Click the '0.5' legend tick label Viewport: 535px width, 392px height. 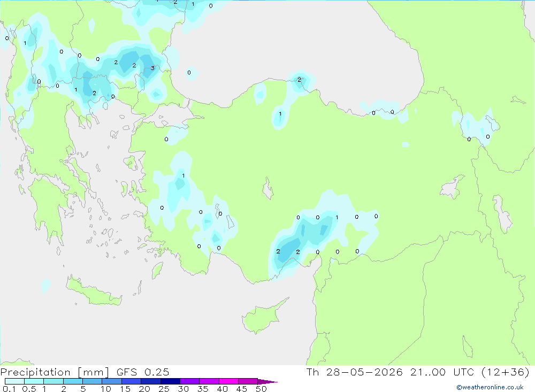click(29, 389)
